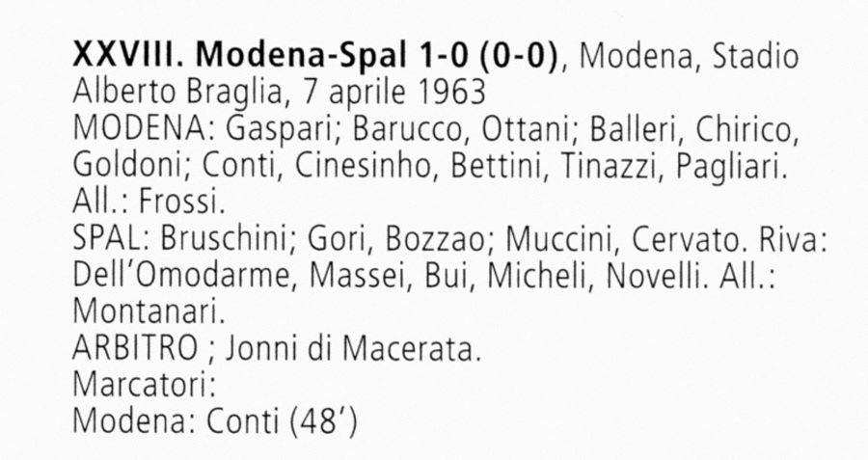868x460 pixels.
Task: Click the goalkeeper name Bruschini
Action: [x=231, y=238]
